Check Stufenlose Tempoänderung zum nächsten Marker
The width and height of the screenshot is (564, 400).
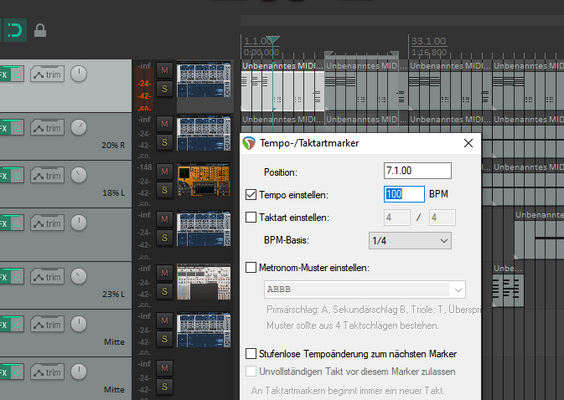point(251,354)
